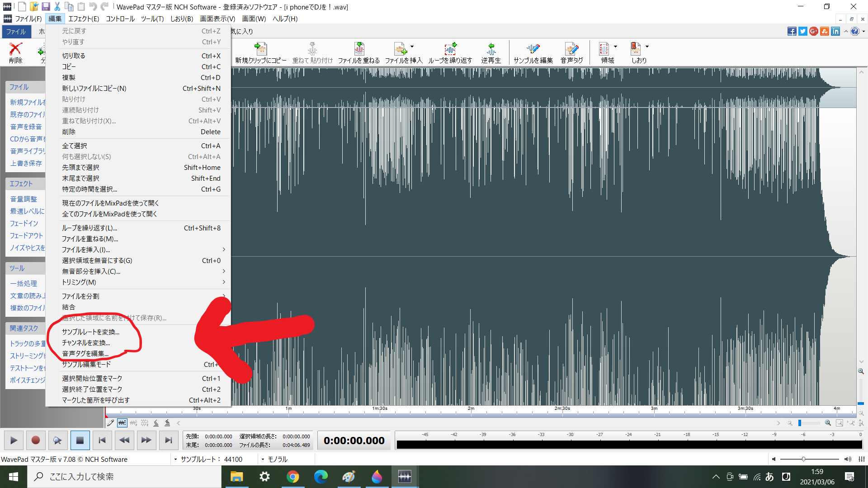This screenshot has height=488, width=868.
Task: Open the help icon dropdown arrow
Action: coord(863,31)
